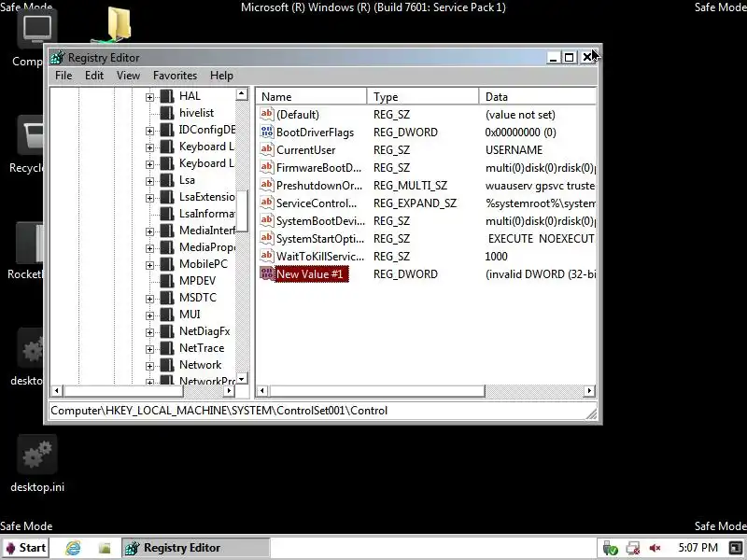Click the MobilePC key folder icon
Screen dimensions: 747x560
167,264
